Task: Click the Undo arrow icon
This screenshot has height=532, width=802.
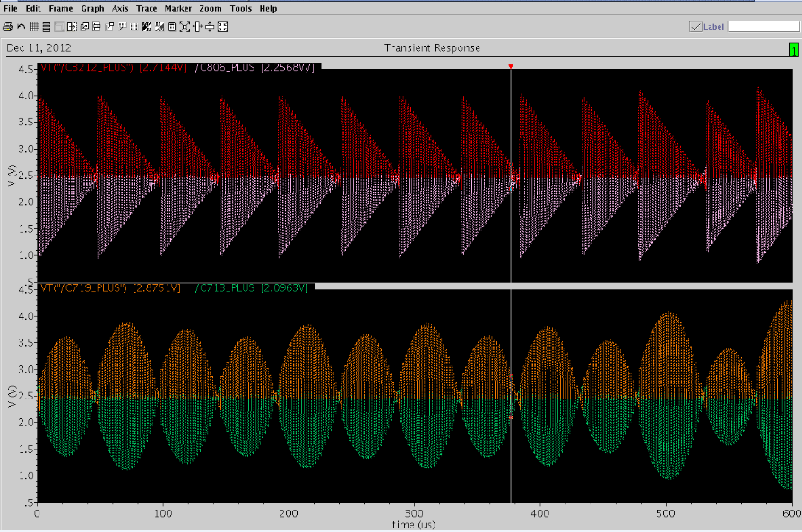Action: [x=21, y=27]
